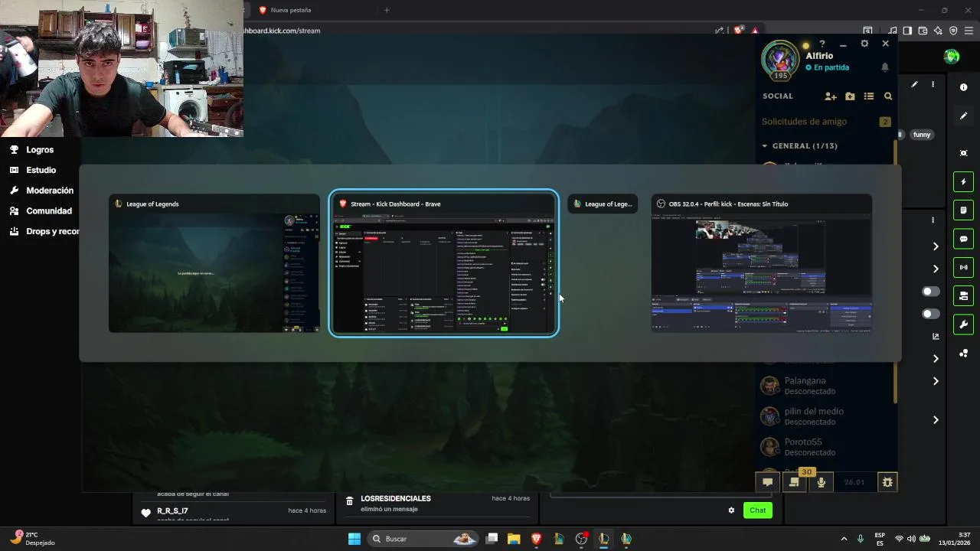Image resolution: width=980 pixels, height=551 pixels.
Task: Click the taskbar Buscar search field
Action: pos(423,539)
